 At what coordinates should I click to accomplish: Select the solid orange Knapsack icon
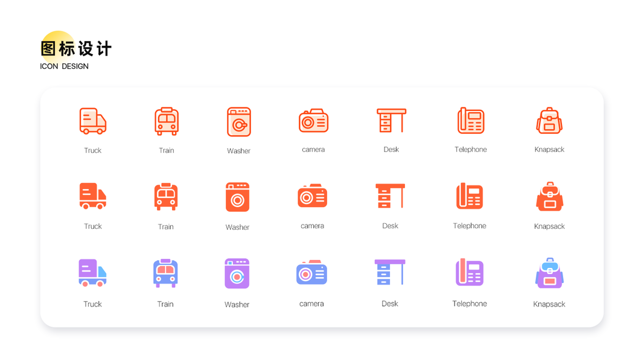(x=549, y=197)
